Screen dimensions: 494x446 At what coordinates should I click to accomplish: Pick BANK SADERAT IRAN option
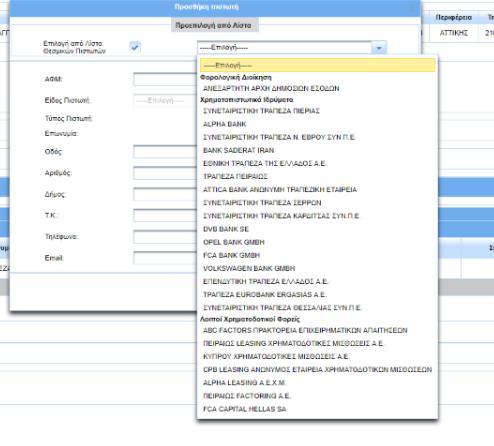[238, 150]
